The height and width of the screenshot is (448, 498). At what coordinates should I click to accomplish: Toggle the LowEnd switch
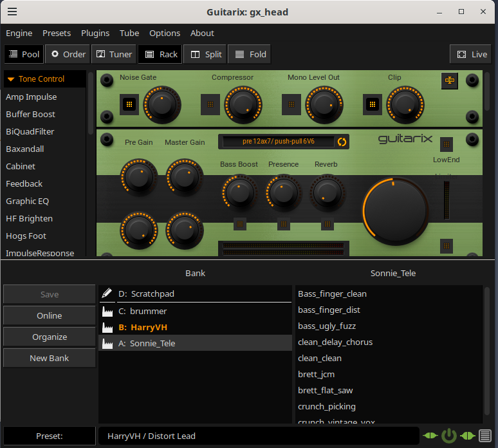pyautogui.click(x=447, y=145)
